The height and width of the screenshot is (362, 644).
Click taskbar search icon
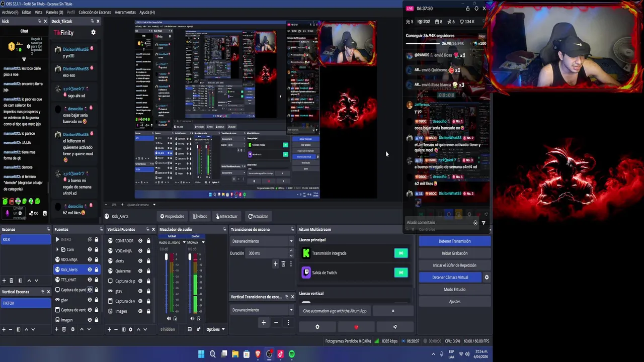point(212,354)
